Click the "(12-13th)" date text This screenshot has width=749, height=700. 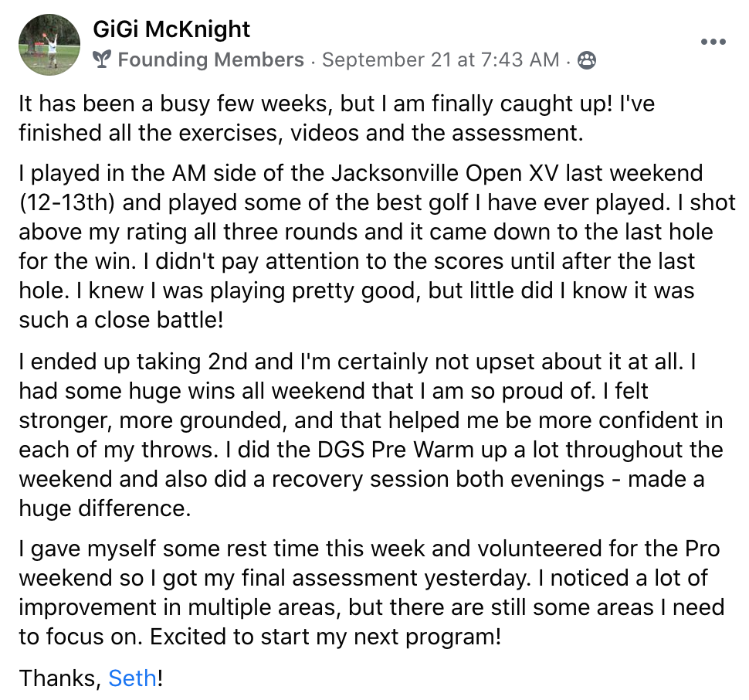[x=67, y=203]
